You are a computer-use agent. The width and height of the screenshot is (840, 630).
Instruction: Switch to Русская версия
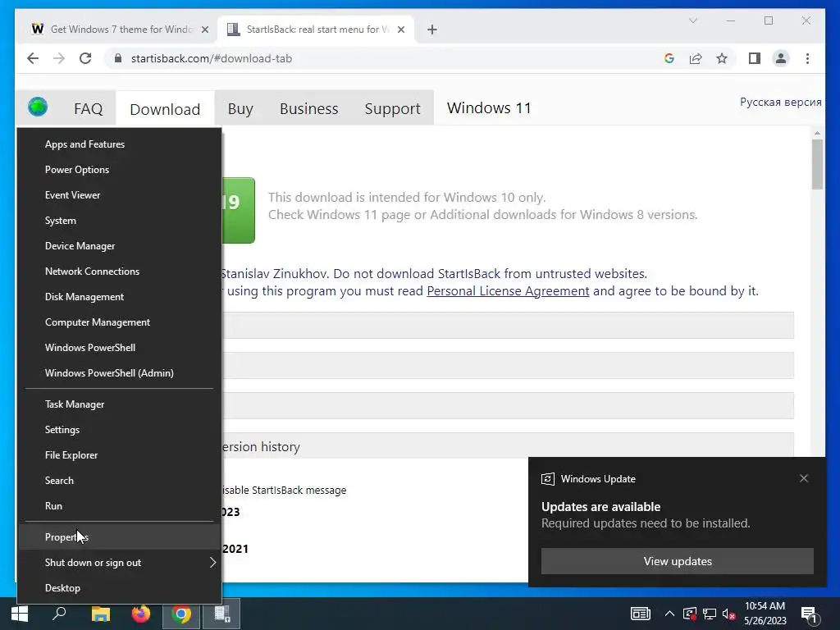pos(781,102)
